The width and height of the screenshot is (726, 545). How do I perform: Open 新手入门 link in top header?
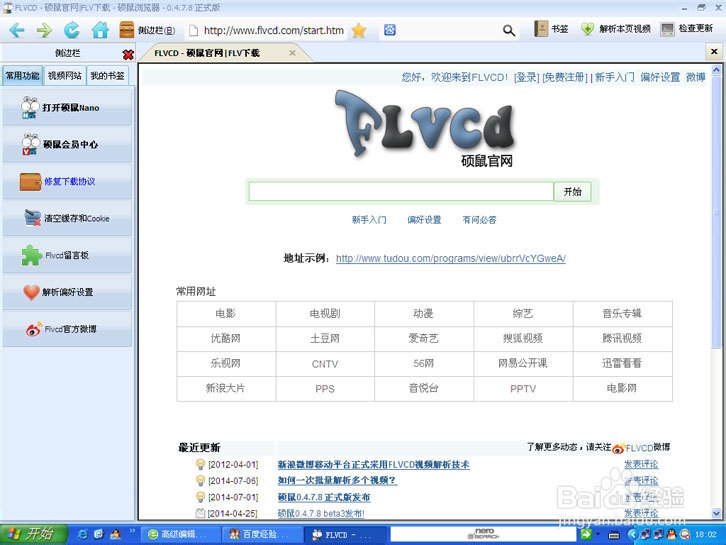[614, 77]
